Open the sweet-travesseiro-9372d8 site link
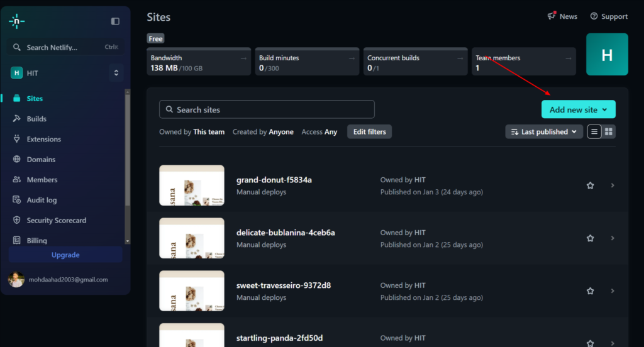The width and height of the screenshot is (644, 347). pyautogui.click(x=284, y=285)
